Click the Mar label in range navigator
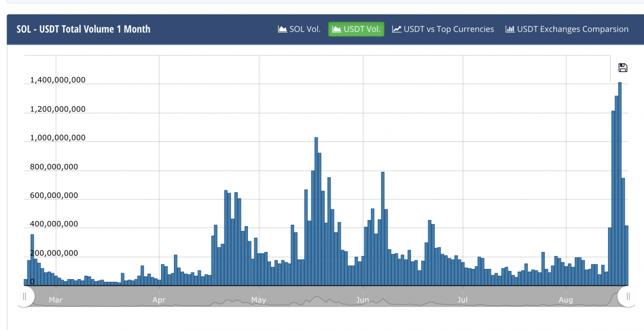Viewport: 644px width, 330px height. click(56, 300)
